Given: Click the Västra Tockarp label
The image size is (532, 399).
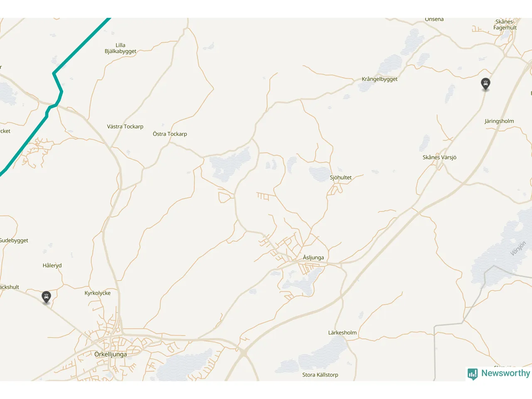Looking at the screenshot, I should pos(125,127).
